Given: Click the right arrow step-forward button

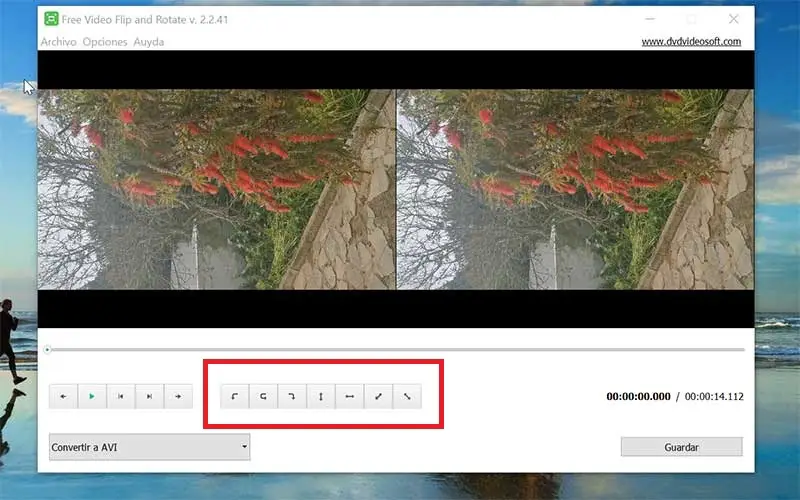Looking at the screenshot, I should pos(178,396).
